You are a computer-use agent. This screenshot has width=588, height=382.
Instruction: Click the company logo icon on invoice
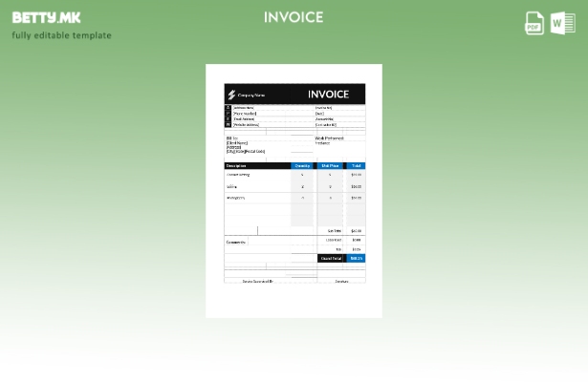coord(231,95)
